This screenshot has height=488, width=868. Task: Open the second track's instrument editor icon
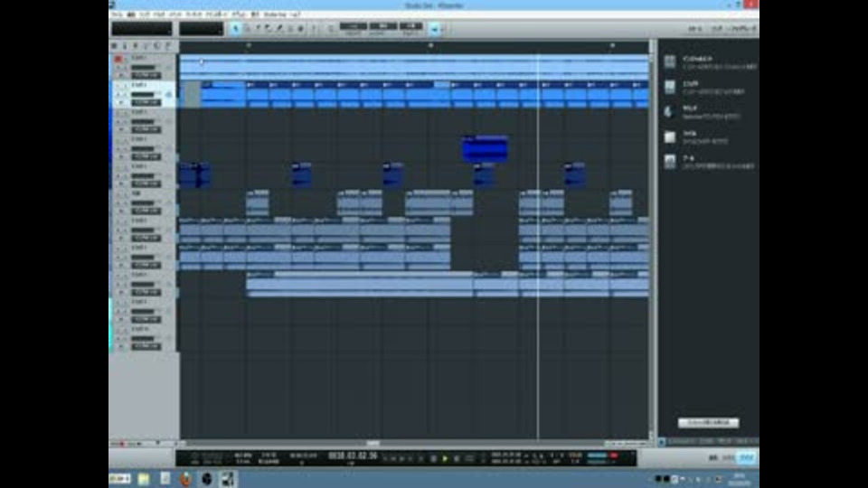point(168,95)
